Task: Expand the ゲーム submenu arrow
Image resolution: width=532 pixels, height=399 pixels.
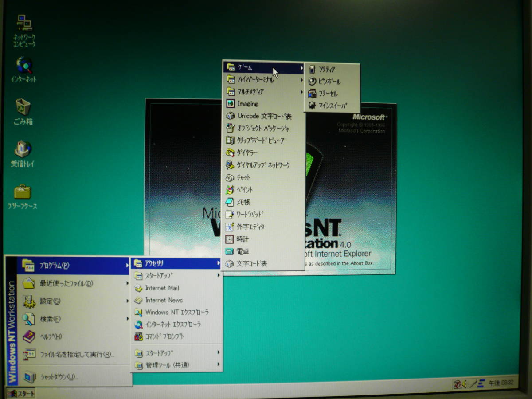Action: 301,67
